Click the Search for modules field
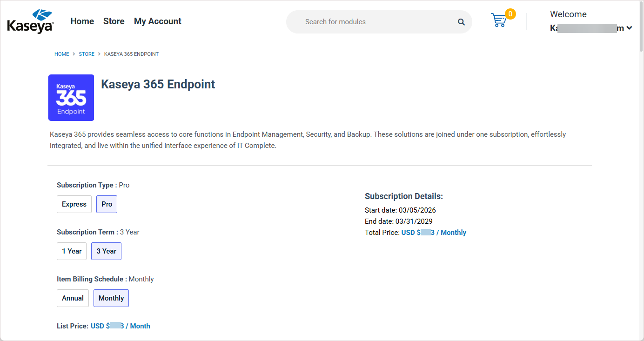This screenshot has height=341, width=644. [372, 22]
